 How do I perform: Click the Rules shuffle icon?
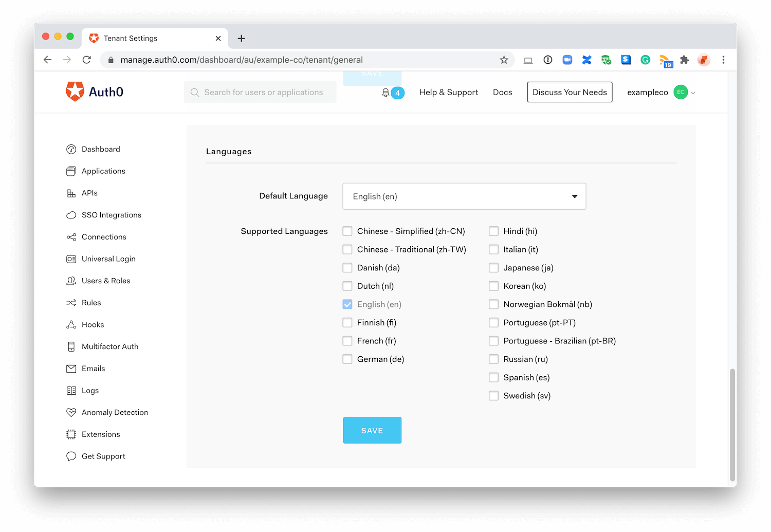71,303
